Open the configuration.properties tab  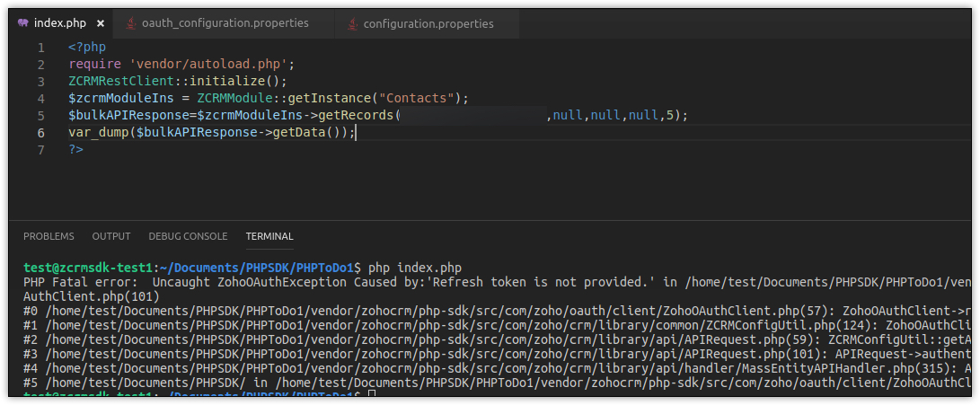point(428,23)
